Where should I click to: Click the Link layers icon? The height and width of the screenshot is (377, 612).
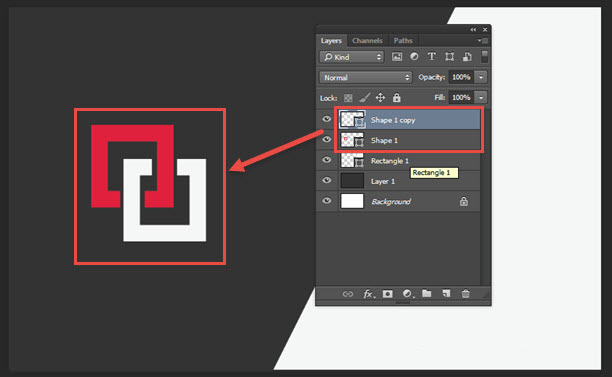tap(348, 294)
